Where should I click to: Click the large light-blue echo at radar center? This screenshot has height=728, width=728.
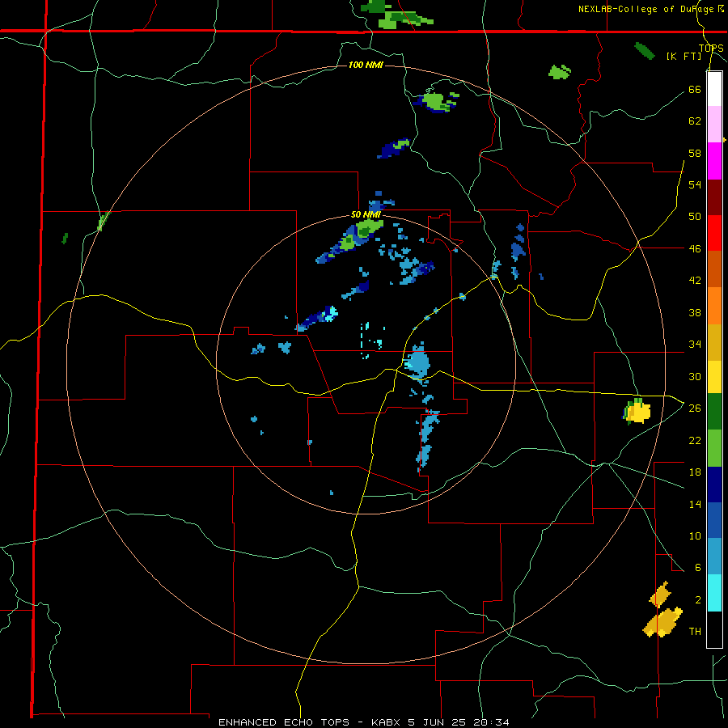[418, 362]
